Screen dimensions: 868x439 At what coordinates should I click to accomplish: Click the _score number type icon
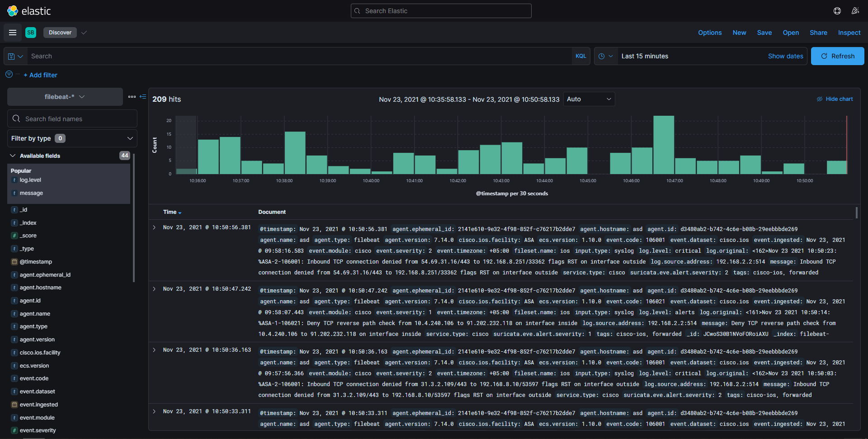14,236
